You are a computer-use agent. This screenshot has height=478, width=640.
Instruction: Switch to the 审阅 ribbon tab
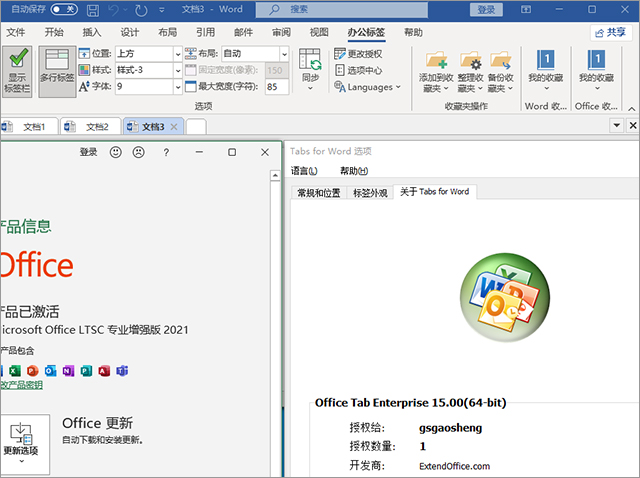281,32
